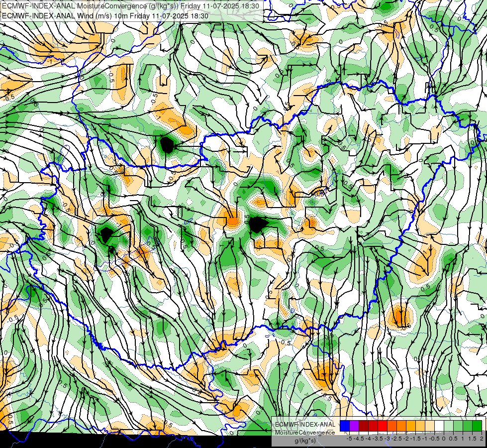
Task: Pick the light green swatch between 0.5 and 1
Action: [x=458, y=426]
